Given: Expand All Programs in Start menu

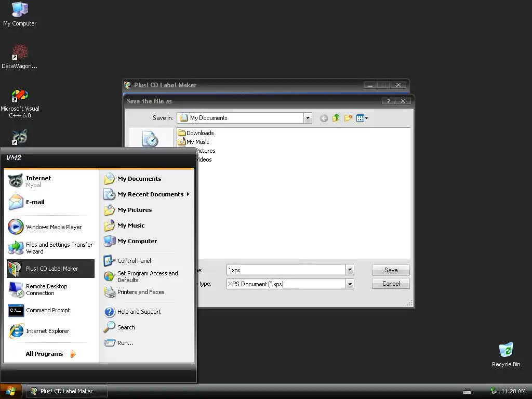Looking at the screenshot, I should tap(50, 354).
